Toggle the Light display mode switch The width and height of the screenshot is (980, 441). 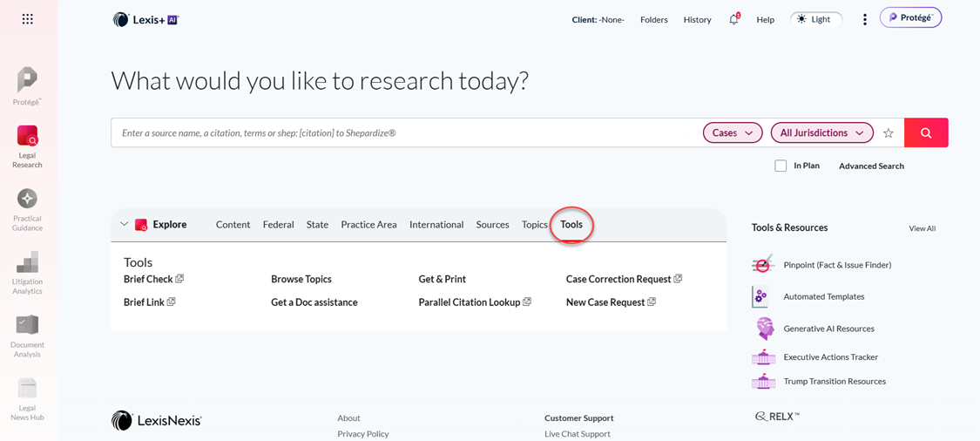(815, 19)
